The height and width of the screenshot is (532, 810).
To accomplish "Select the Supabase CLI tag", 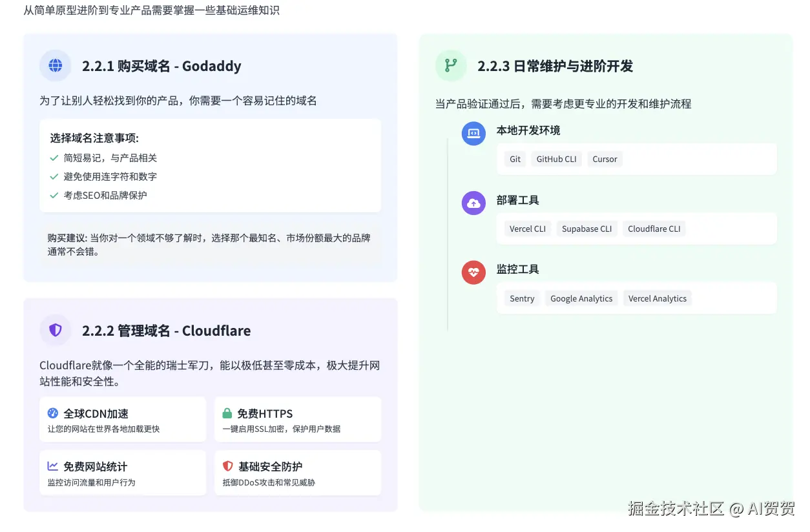I will coord(587,229).
